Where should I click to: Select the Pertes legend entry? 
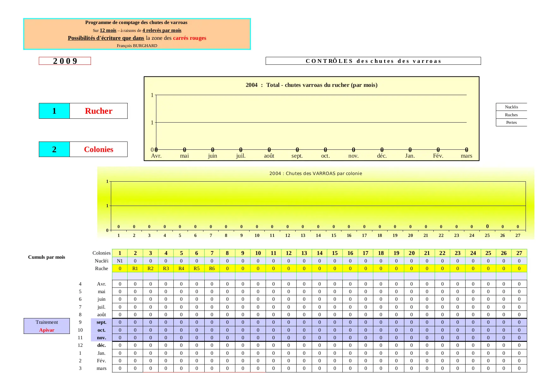tap(511, 123)
